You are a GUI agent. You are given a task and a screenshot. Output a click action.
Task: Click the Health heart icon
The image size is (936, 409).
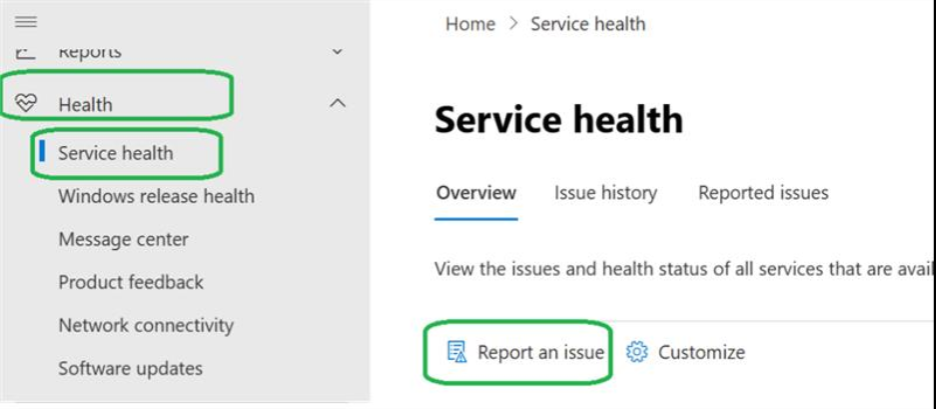(26, 103)
